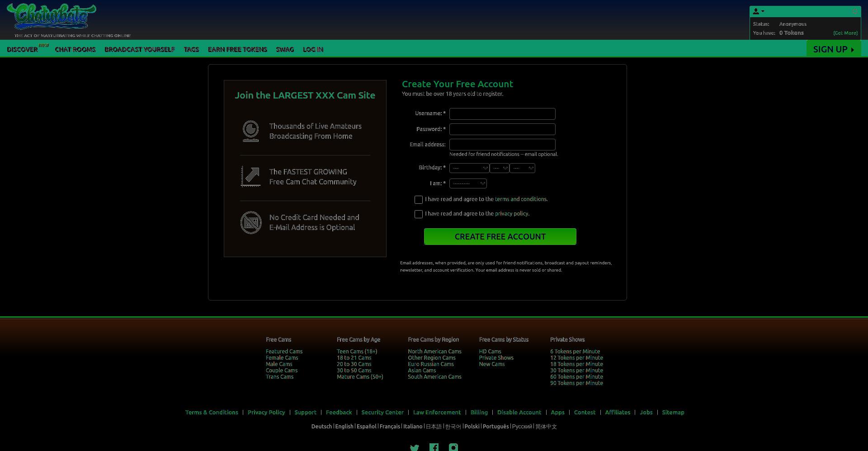Open the Asian Cams footer link
The height and width of the screenshot is (451, 868).
tap(422, 371)
